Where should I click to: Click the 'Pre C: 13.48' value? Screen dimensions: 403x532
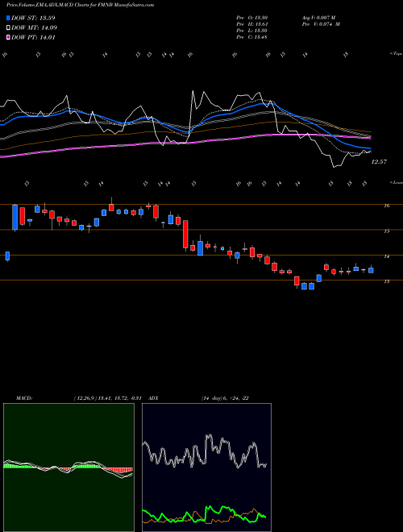(252, 37)
